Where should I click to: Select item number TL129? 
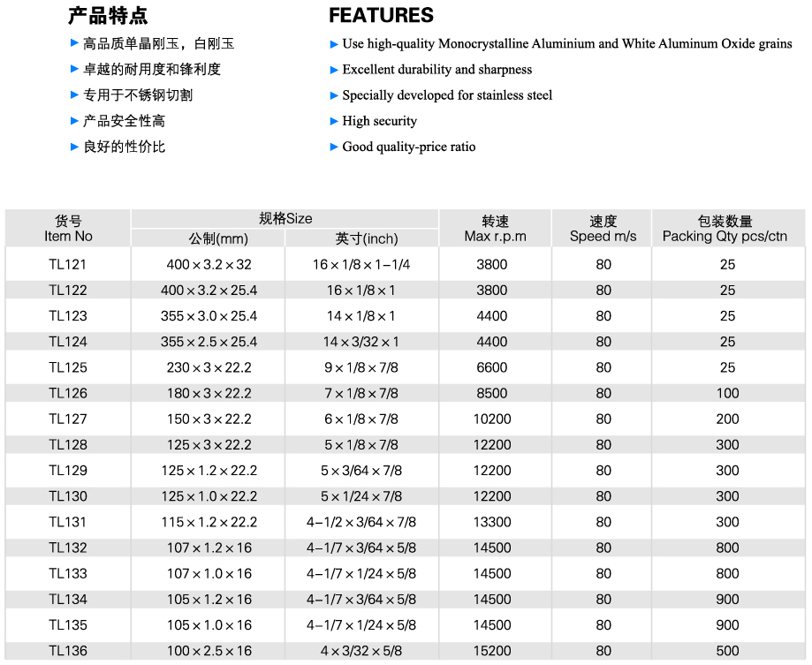[x=68, y=471]
